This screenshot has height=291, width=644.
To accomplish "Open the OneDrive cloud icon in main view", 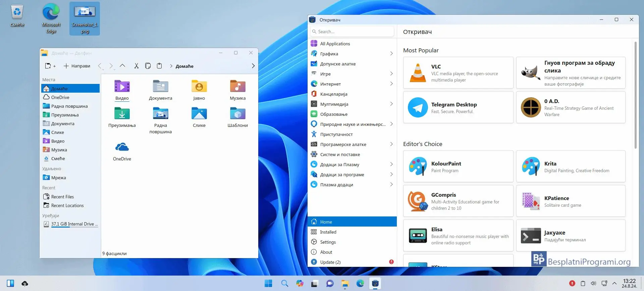I will pyautogui.click(x=122, y=147).
